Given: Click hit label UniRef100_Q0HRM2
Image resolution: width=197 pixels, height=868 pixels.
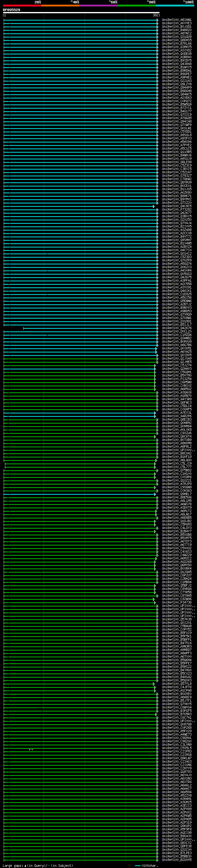Looking at the screenshot, I should 176,423.
